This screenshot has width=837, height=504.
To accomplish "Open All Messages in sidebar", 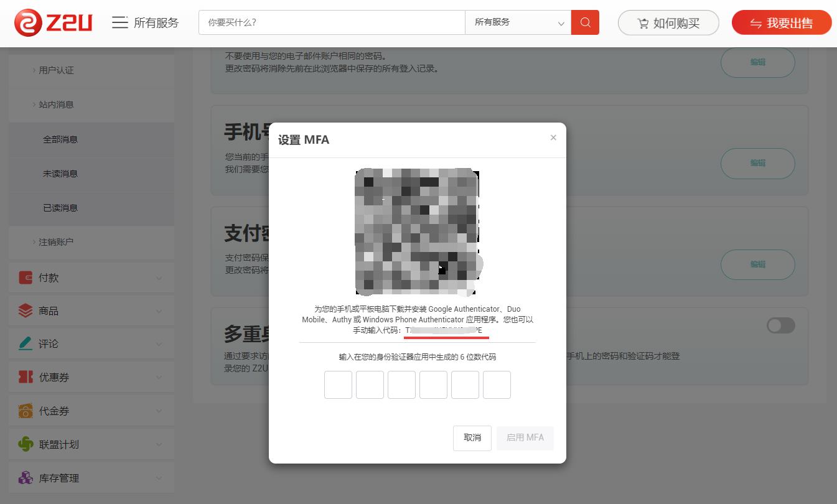I will click(60, 139).
